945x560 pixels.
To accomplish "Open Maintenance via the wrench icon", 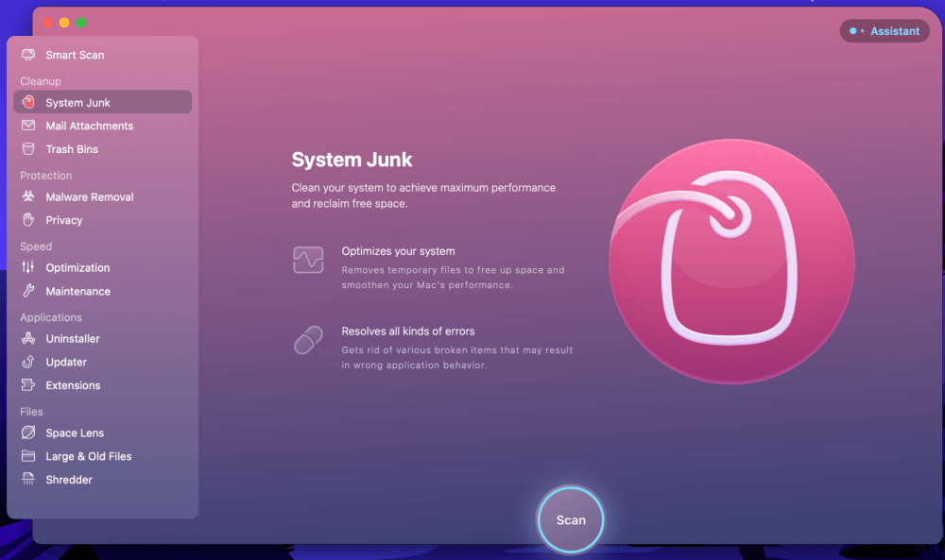I will point(28,291).
